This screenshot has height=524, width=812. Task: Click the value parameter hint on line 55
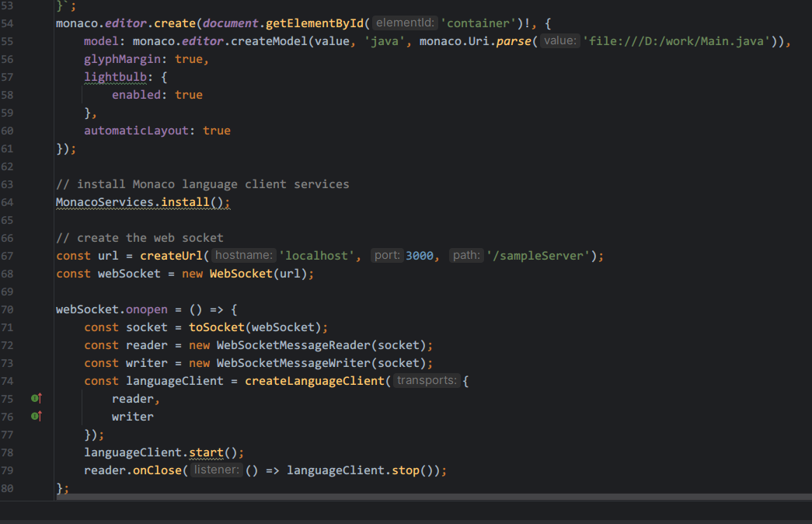coord(559,40)
